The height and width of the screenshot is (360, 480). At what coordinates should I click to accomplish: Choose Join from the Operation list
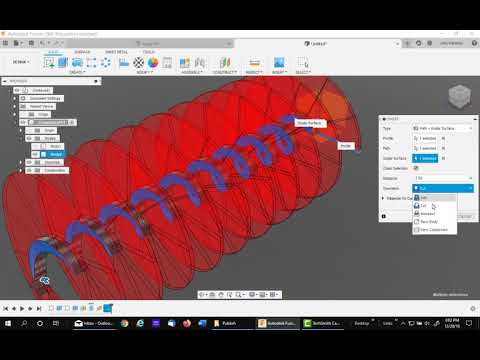click(x=434, y=198)
